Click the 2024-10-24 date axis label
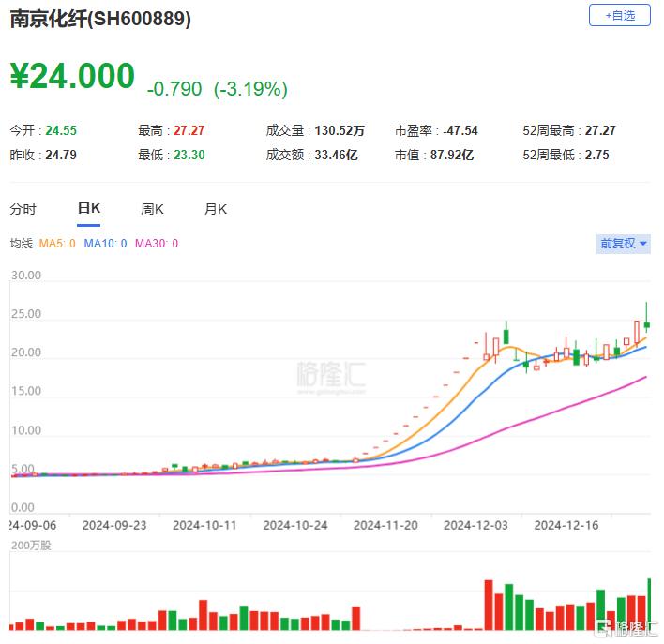 pos(295,526)
